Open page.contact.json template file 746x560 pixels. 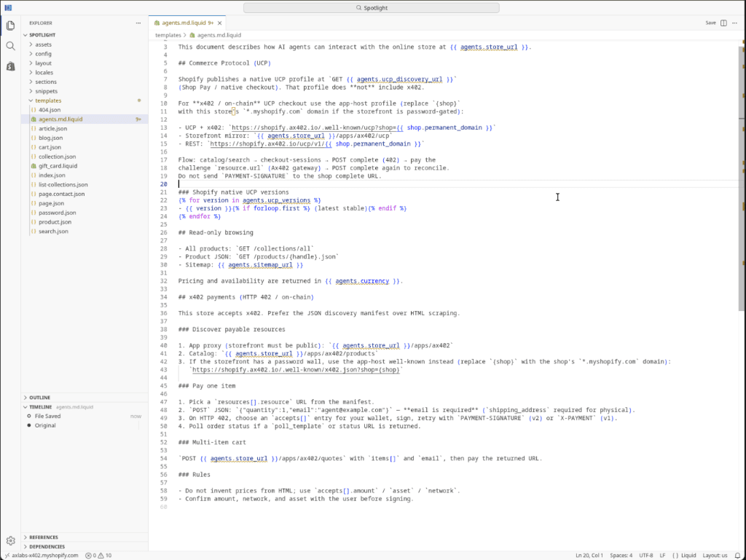click(x=61, y=194)
